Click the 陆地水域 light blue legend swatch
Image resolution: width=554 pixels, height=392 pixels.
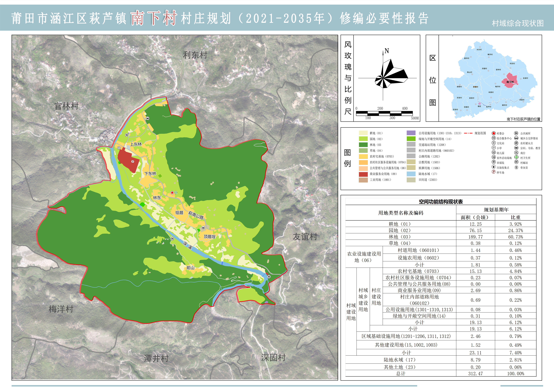(411, 174)
